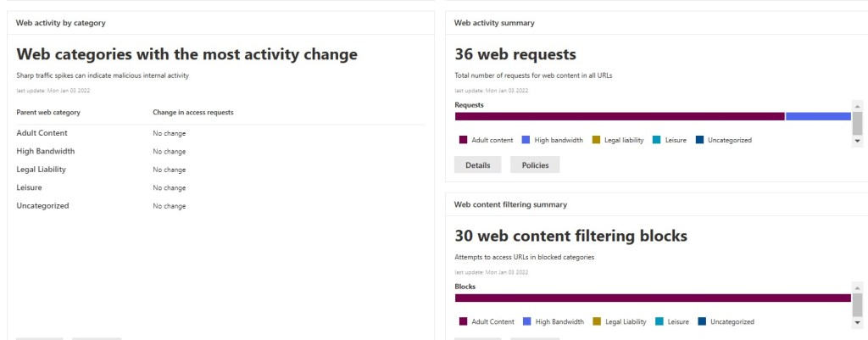
Task: Open Policies in Web activity summary
Action: click(x=535, y=165)
